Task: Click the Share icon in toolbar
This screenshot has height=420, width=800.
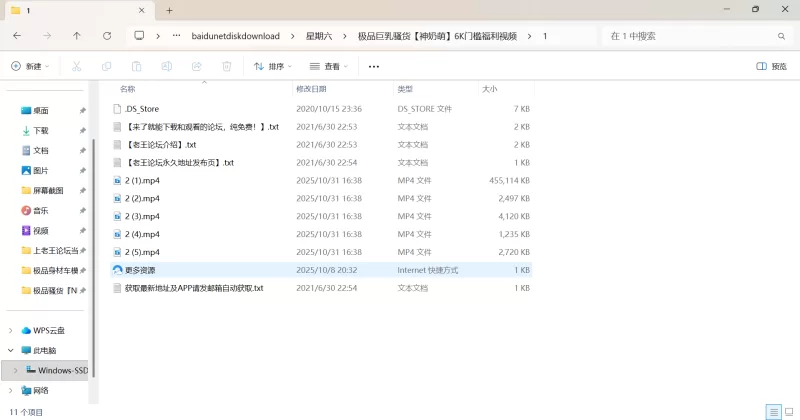Action: point(196,67)
